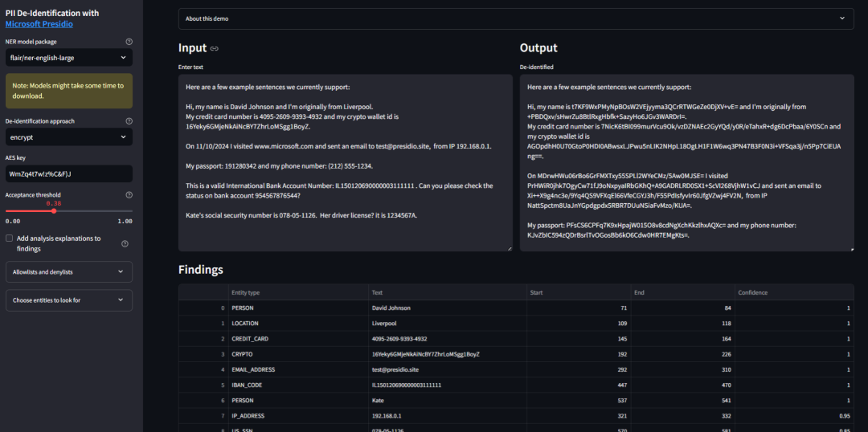Screen dimensions: 868x432
Task: Open the NER model package dropdown
Action: pyautogui.click(x=68, y=58)
